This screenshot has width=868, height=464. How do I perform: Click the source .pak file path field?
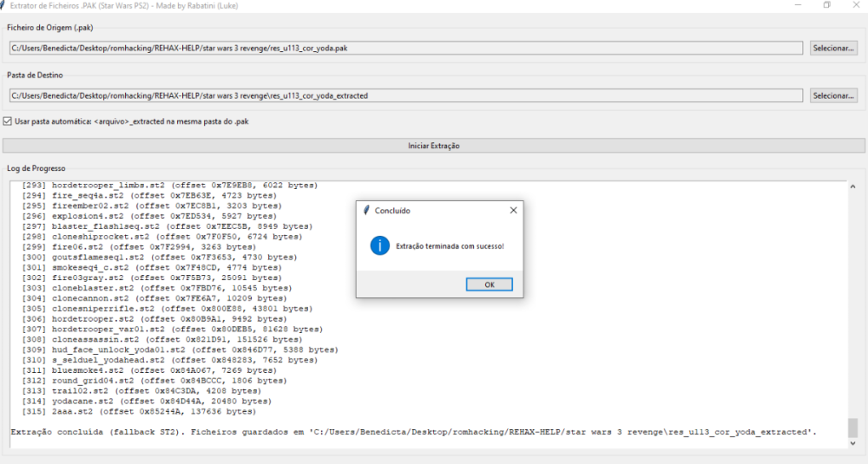point(405,48)
